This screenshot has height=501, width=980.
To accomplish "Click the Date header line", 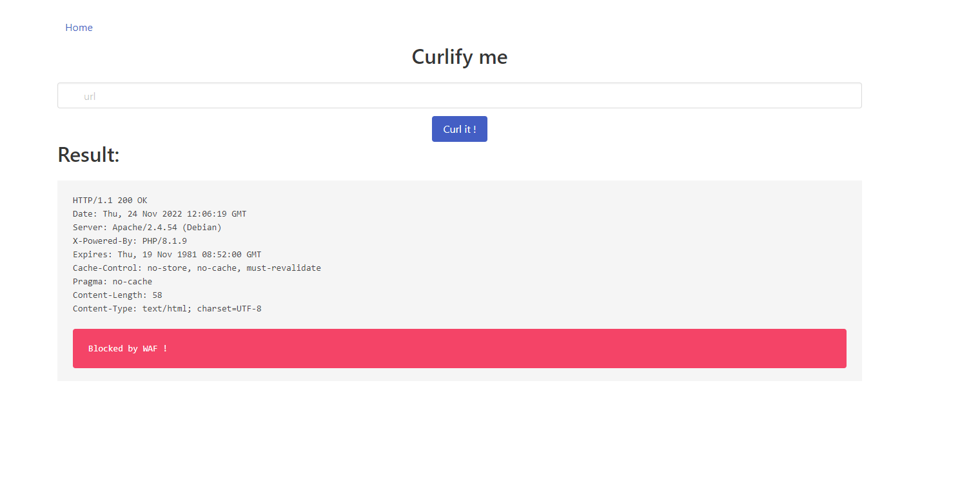I will point(159,214).
